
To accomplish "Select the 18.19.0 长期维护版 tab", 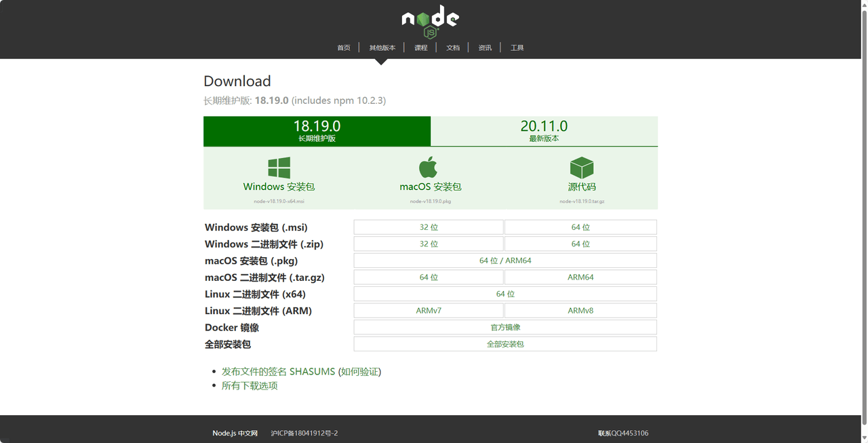I will (317, 131).
